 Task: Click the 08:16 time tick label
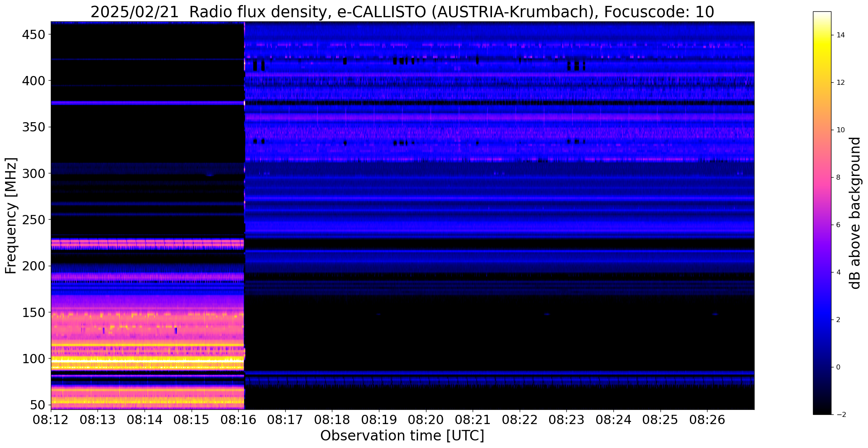pyautogui.click(x=239, y=420)
